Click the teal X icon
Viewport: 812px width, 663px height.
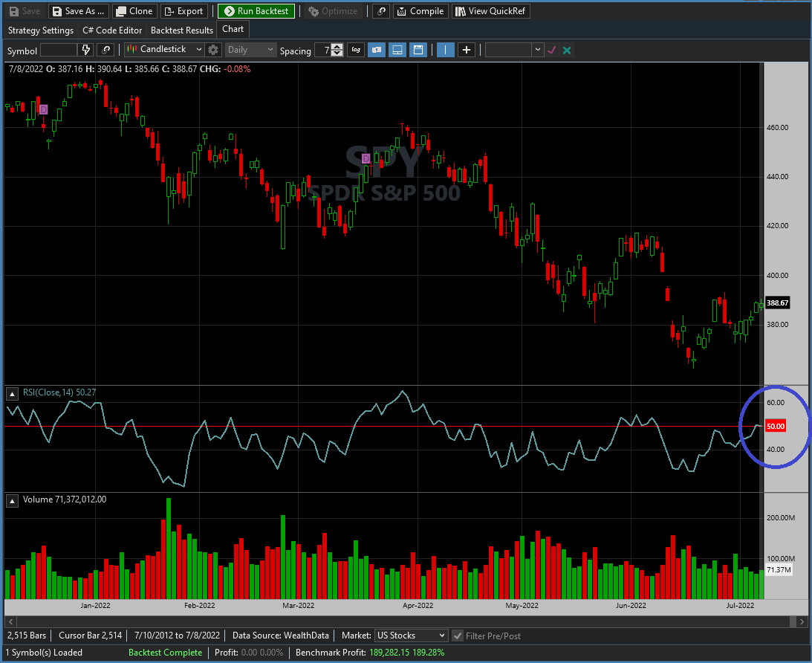pos(567,51)
